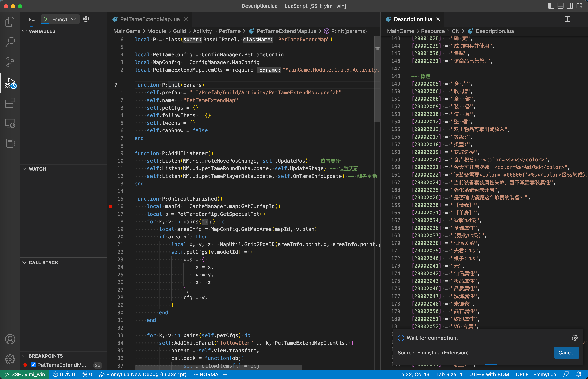
Task: Click line 22 self.petCfgs[v.modelId] code
Action: coord(206,252)
